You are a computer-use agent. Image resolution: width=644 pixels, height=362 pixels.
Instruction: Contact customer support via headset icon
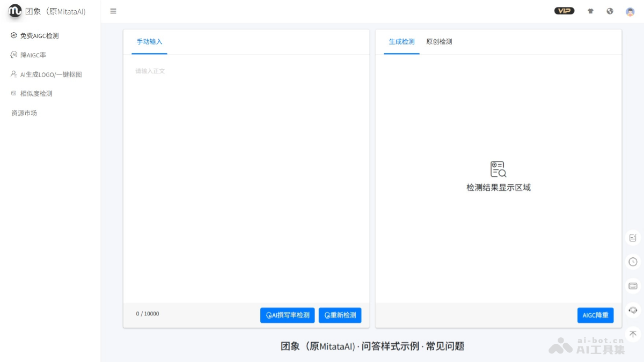(632, 310)
